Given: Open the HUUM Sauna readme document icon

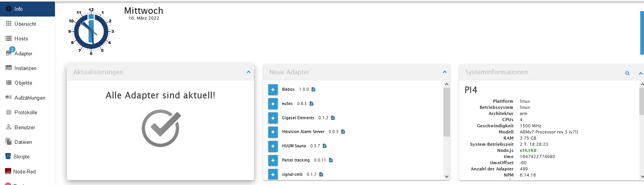Looking at the screenshot, I should [325, 146].
